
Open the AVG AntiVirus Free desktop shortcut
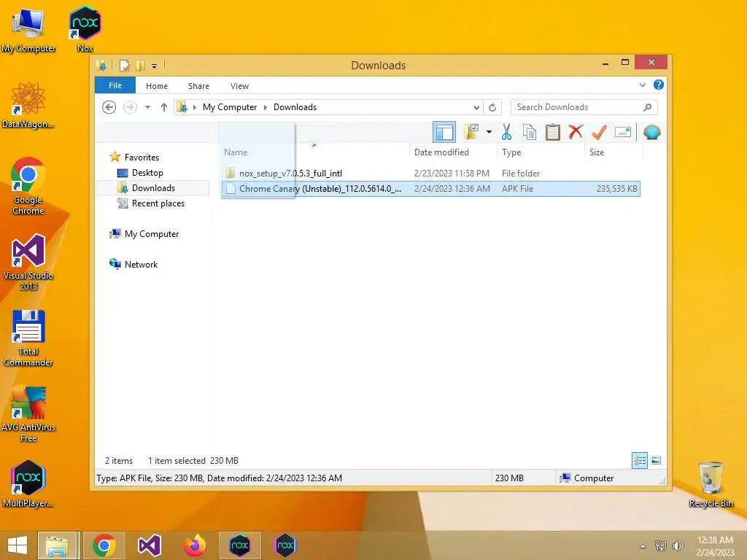(28, 414)
